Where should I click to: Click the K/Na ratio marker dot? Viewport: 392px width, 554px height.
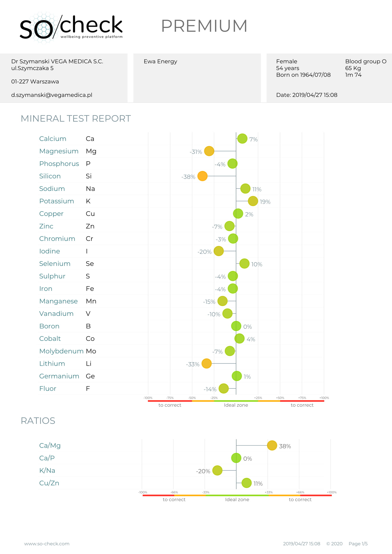point(217,470)
